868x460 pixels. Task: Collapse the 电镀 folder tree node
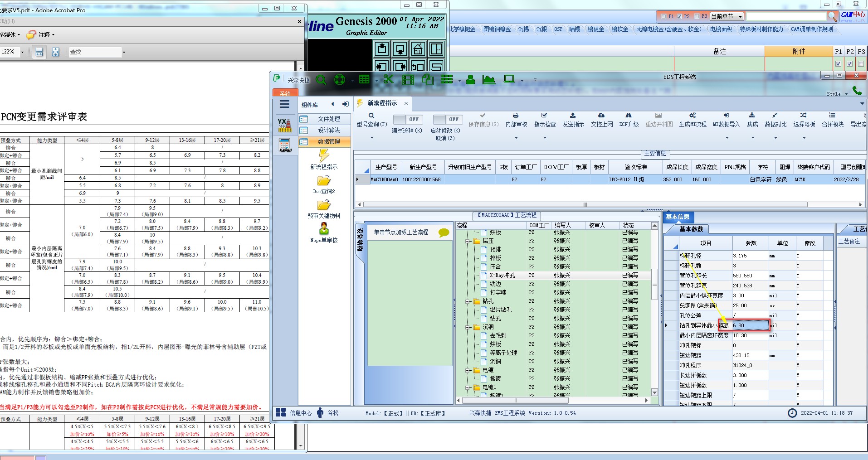point(467,370)
